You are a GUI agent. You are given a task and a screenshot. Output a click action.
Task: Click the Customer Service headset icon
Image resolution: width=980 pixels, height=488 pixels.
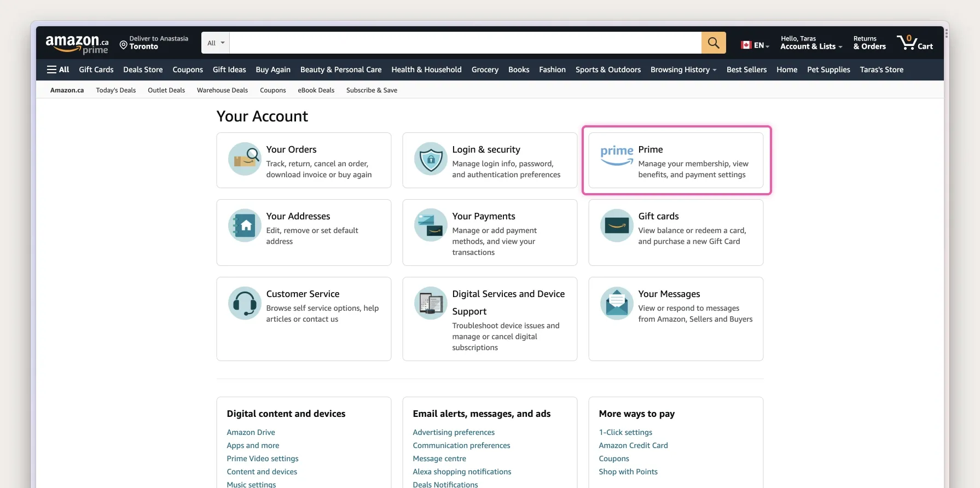click(245, 303)
